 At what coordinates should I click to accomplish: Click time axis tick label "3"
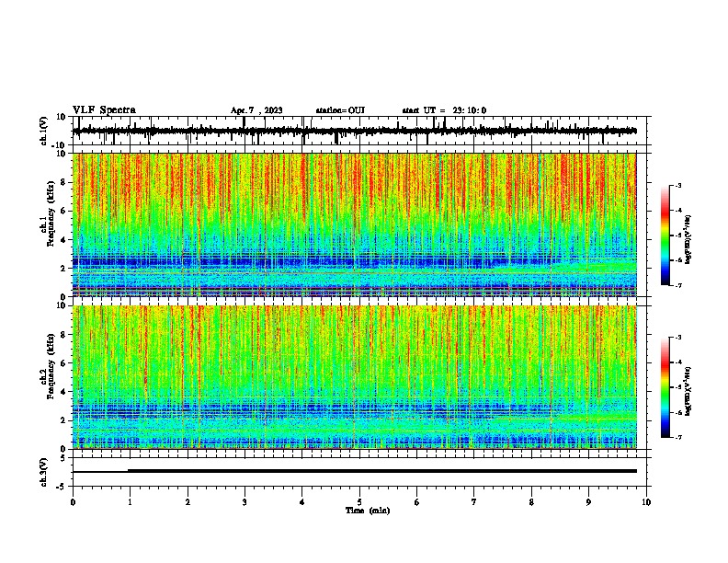point(245,502)
